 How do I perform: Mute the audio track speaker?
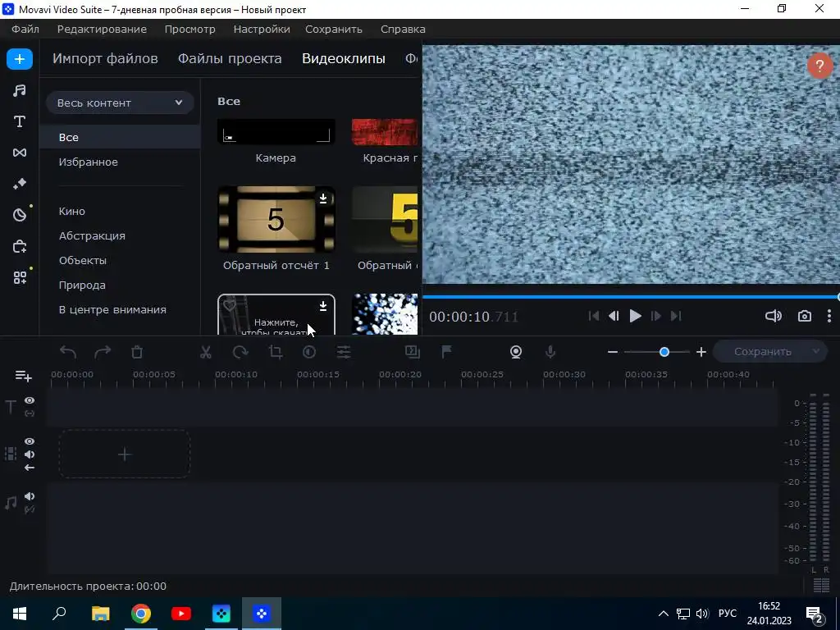coord(30,496)
